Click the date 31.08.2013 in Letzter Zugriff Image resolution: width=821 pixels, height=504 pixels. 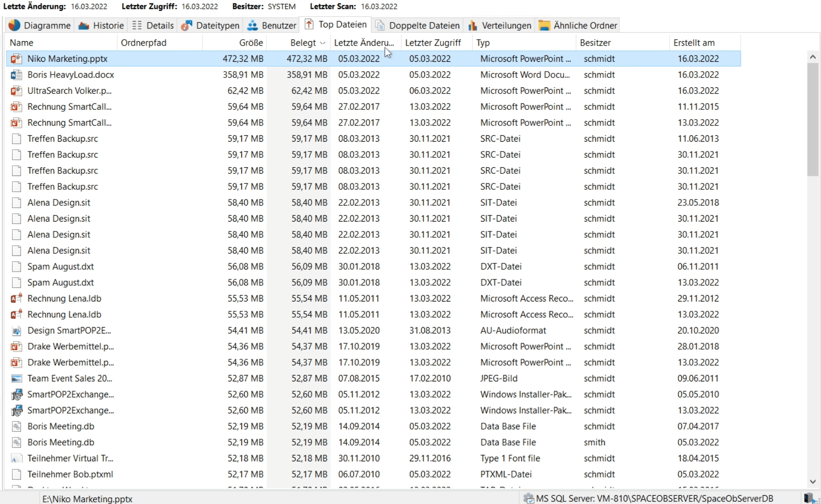click(x=430, y=330)
